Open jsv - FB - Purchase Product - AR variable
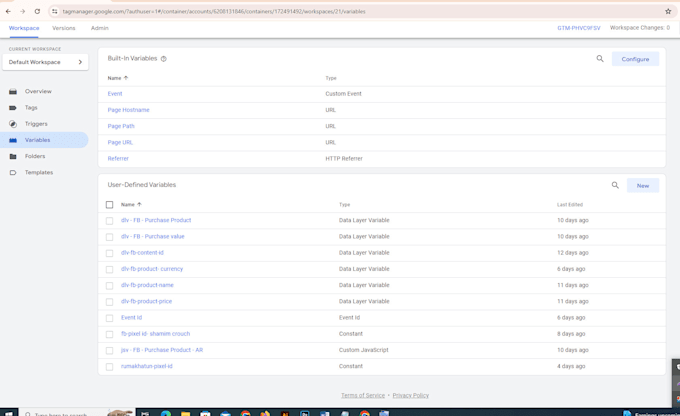680x416 pixels. [x=162, y=350]
